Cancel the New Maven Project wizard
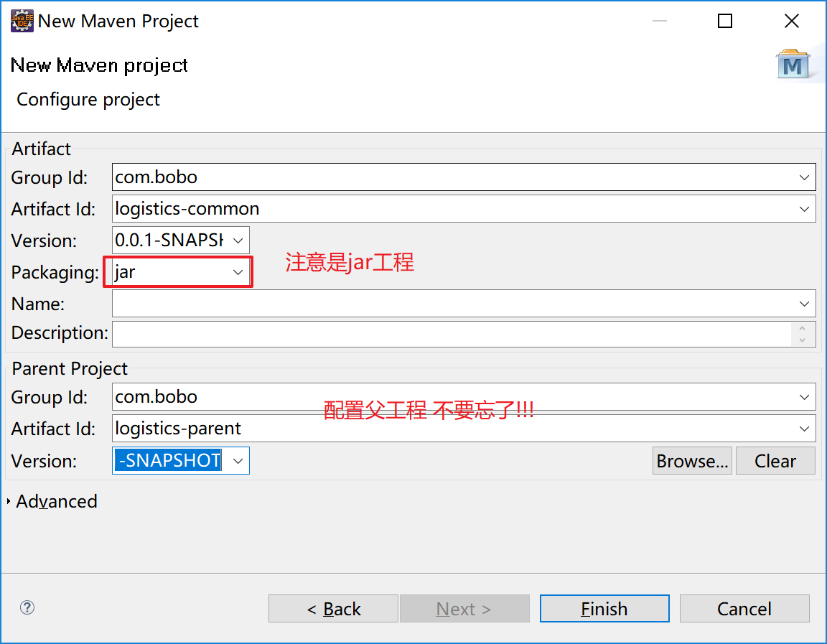The height and width of the screenshot is (644, 827). point(744,609)
